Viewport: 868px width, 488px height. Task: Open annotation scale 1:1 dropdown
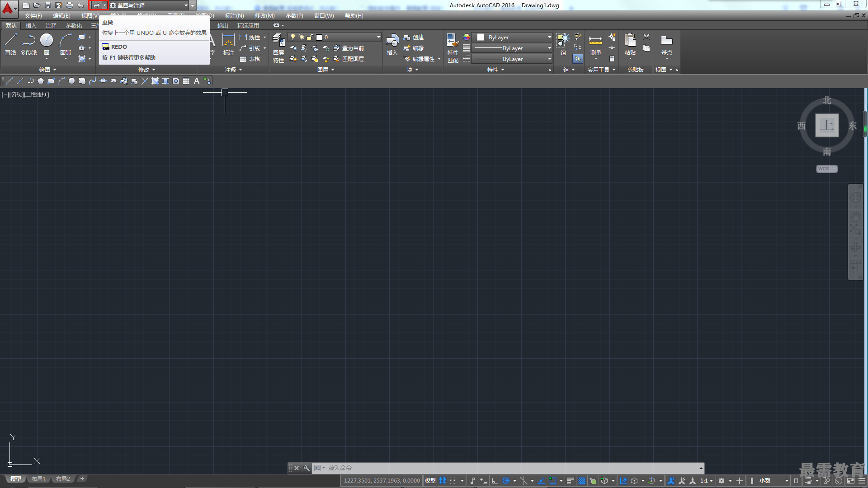click(x=707, y=481)
